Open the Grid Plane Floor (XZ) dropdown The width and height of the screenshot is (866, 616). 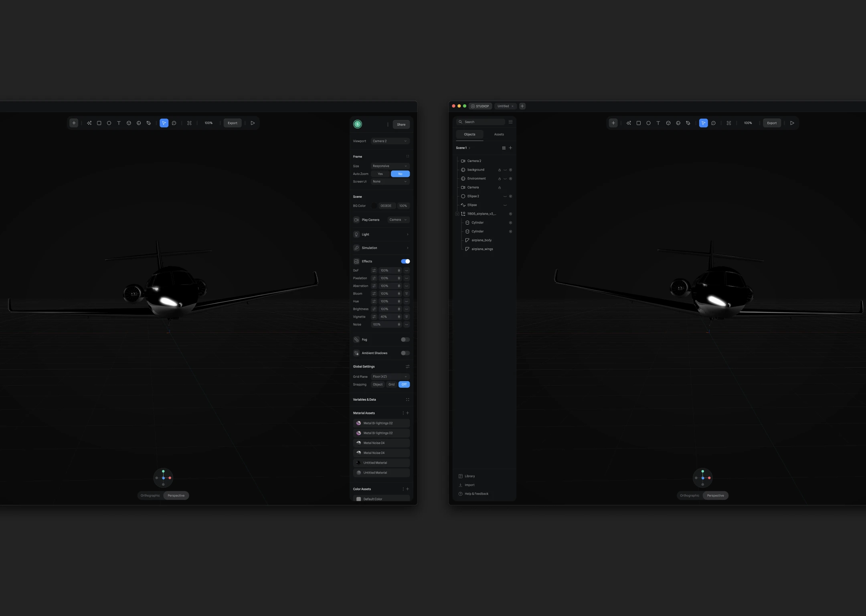[x=390, y=377]
